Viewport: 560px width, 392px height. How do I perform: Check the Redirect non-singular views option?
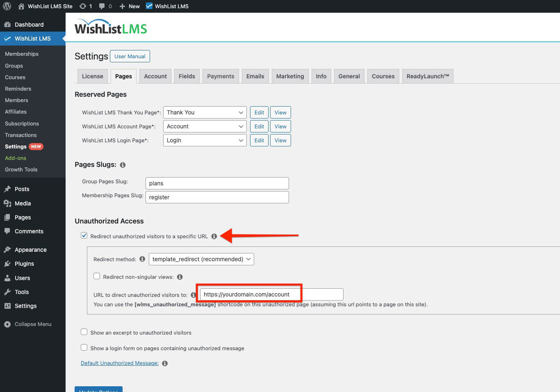pos(97,276)
